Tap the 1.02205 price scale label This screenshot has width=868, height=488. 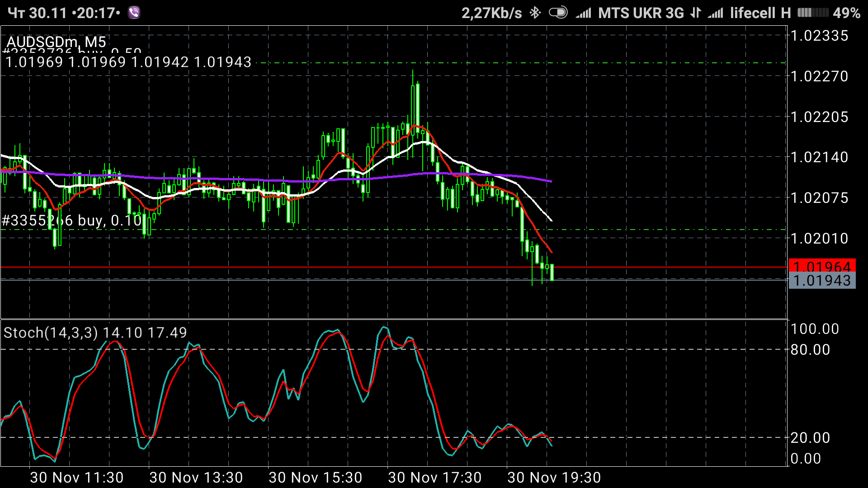pyautogui.click(x=820, y=117)
